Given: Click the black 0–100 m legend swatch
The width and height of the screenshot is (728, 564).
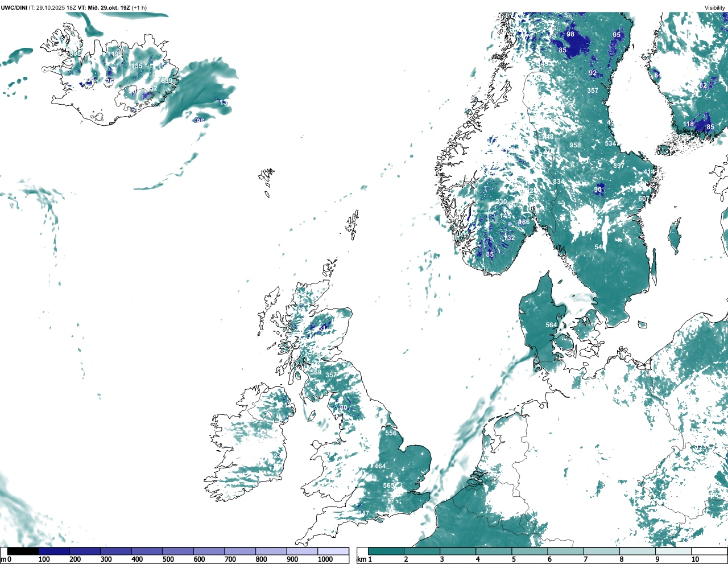Looking at the screenshot, I should [23, 551].
